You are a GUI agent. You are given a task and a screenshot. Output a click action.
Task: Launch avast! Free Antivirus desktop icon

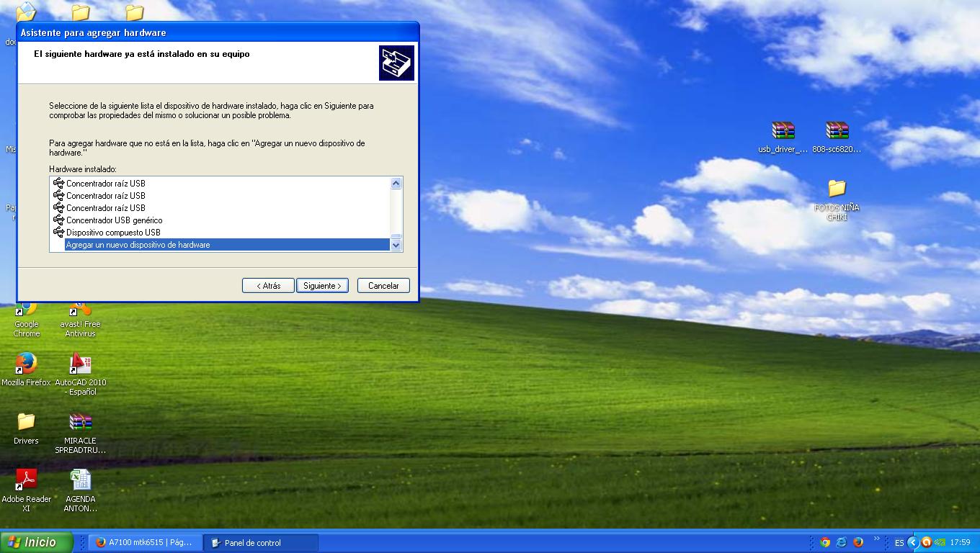pos(80,319)
